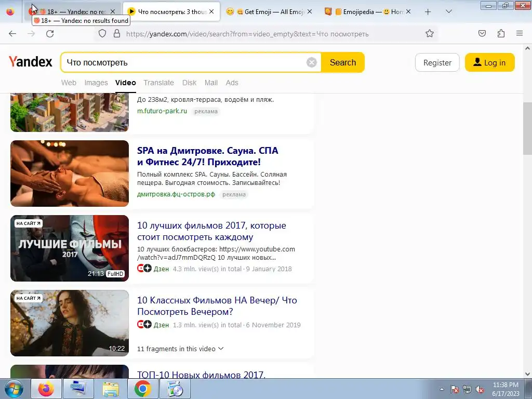Switch to the Emojipedia tab
Screen dimensions: 532x399
click(368, 12)
